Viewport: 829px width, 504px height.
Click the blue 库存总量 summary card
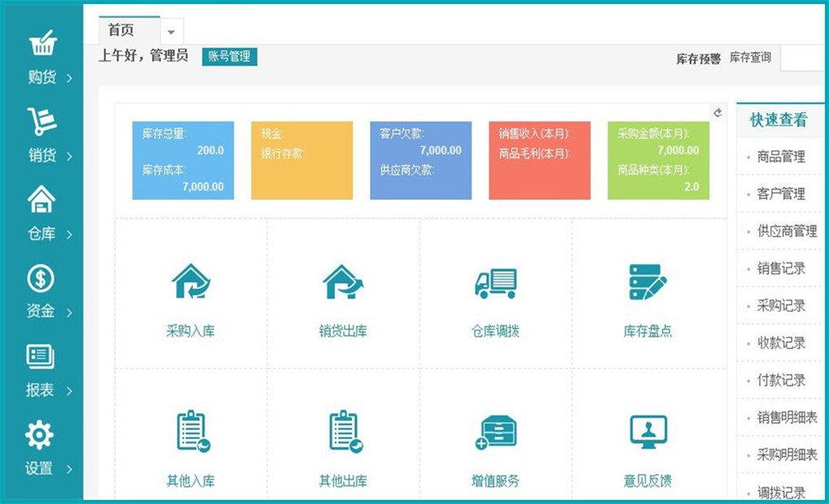tap(183, 160)
